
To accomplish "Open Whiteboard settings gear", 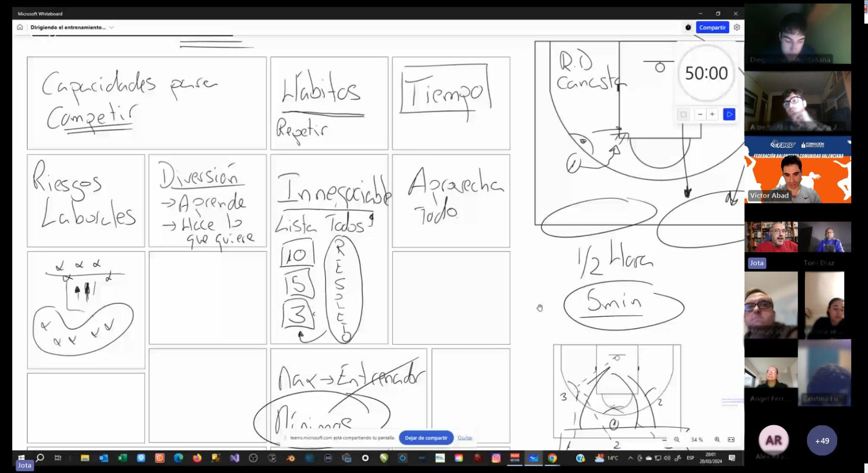I will click(737, 27).
